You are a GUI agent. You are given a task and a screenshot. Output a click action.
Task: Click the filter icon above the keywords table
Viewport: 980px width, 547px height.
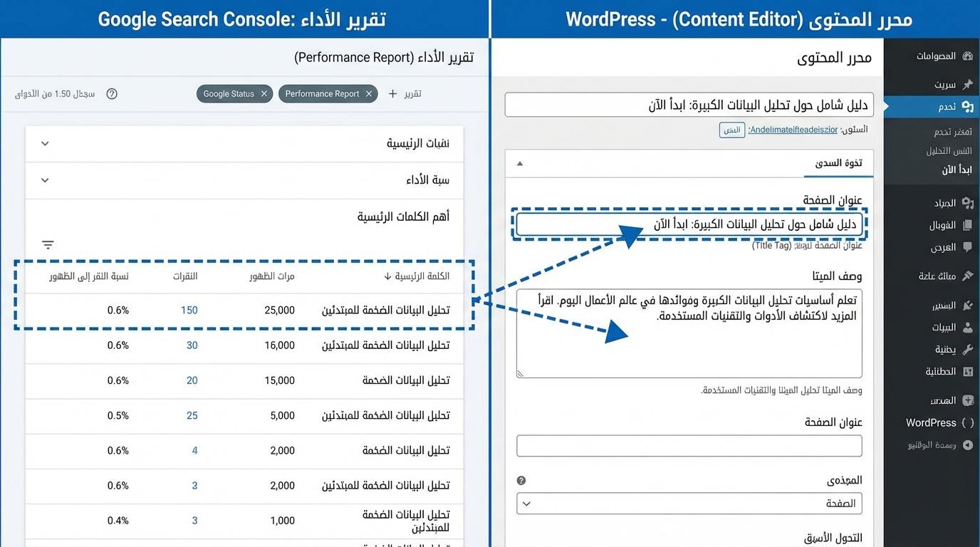pos(47,244)
